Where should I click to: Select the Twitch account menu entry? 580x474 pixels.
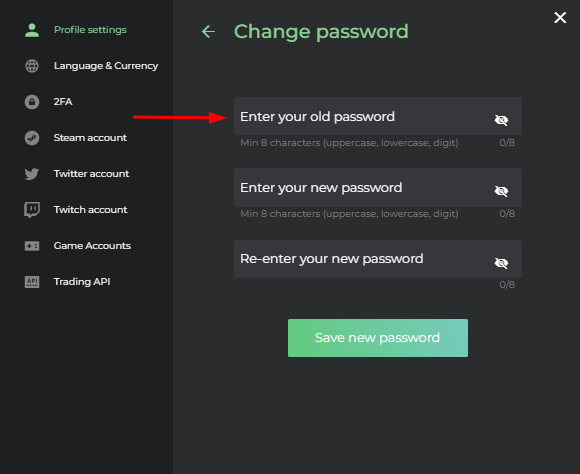[x=91, y=210]
